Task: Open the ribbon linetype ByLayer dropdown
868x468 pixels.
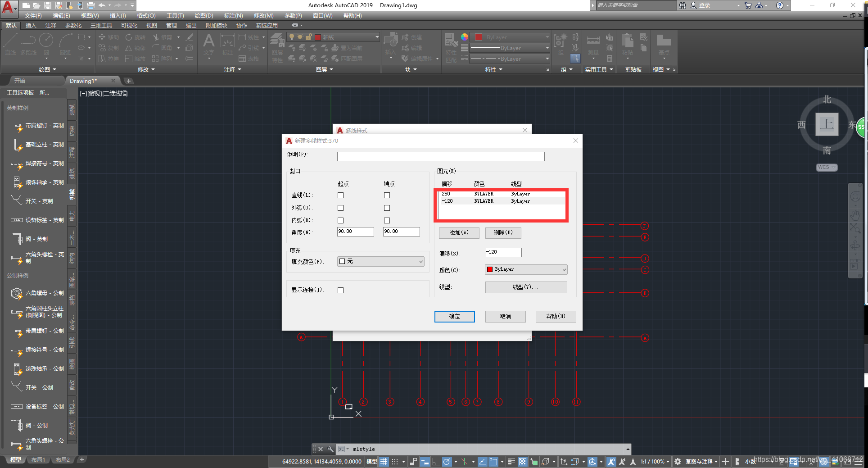Action: [x=510, y=59]
